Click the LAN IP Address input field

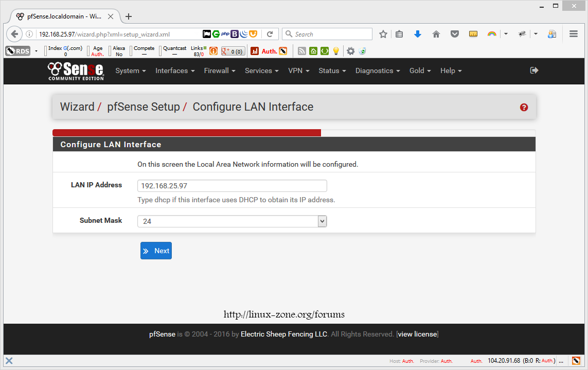(x=232, y=186)
